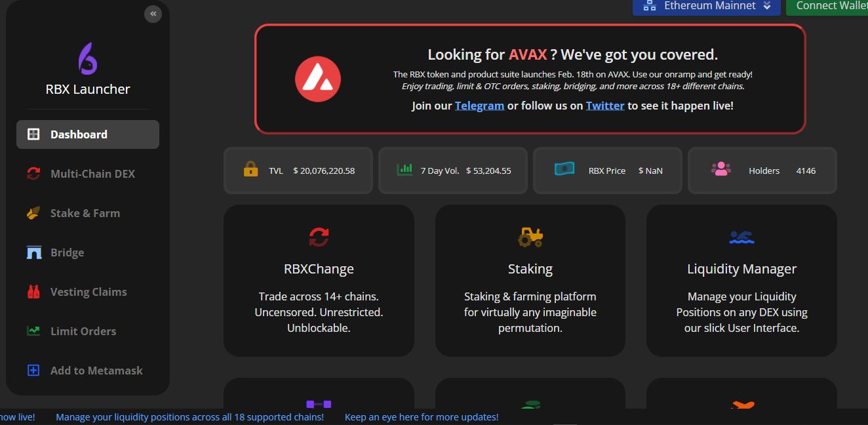868x425 pixels.
Task: Open the Liquidity Manager card title
Action: click(x=741, y=269)
